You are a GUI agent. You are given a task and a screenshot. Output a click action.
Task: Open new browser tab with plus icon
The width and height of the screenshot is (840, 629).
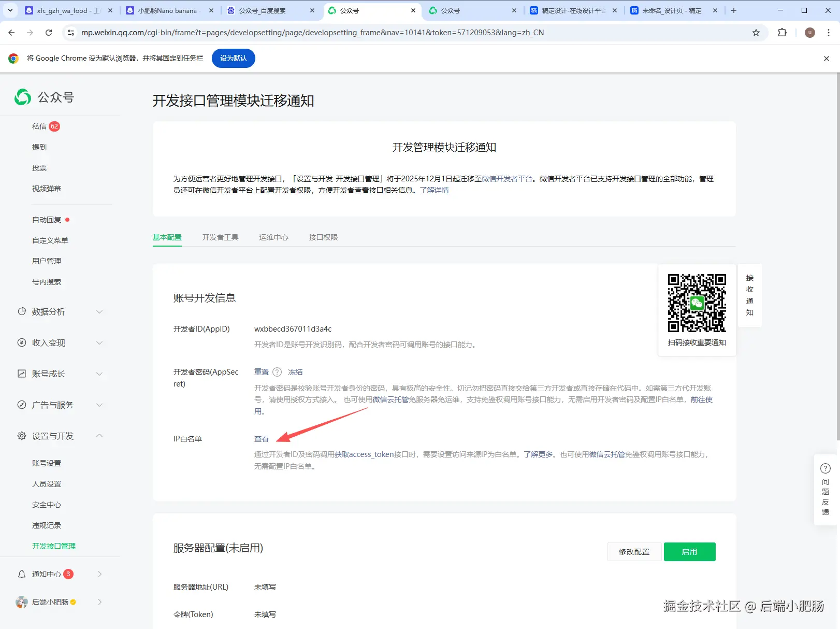click(x=734, y=10)
